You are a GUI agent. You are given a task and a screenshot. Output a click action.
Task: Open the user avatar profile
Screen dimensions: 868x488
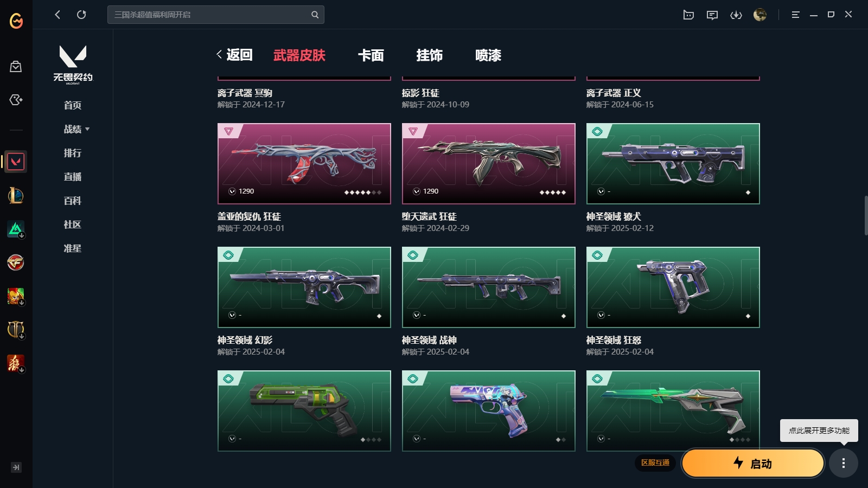tap(760, 15)
